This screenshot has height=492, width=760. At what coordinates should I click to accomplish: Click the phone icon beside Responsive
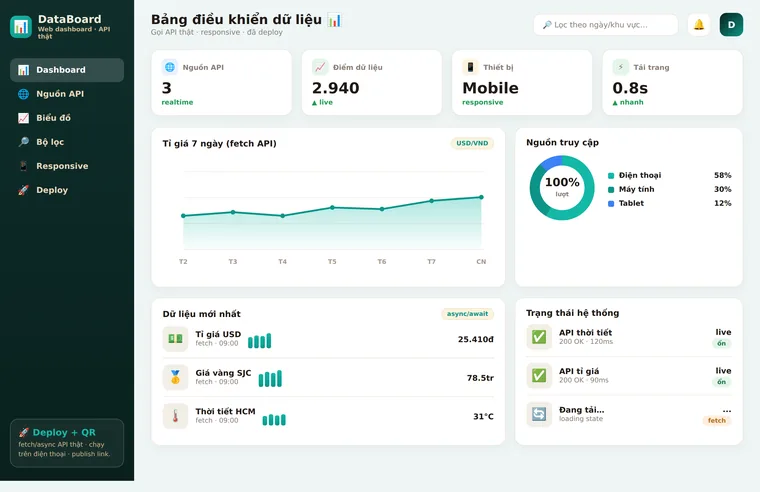click(23, 166)
